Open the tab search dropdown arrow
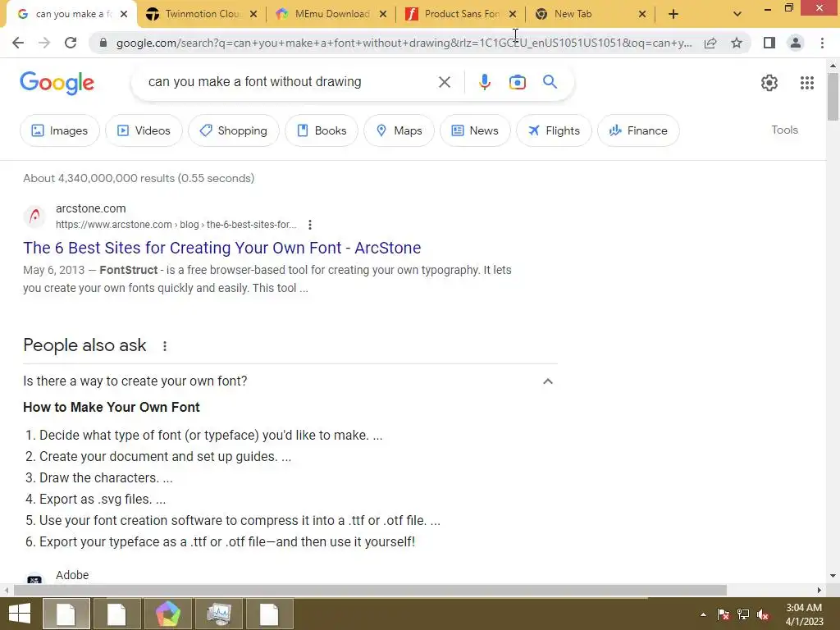840x630 pixels. point(737,14)
